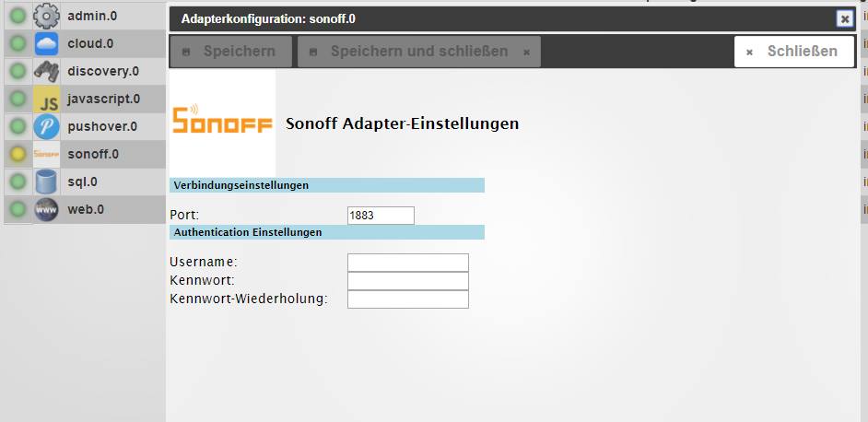The height and width of the screenshot is (422, 868).
Task: Click into the Kennwort field
Action: click(407, 280)
